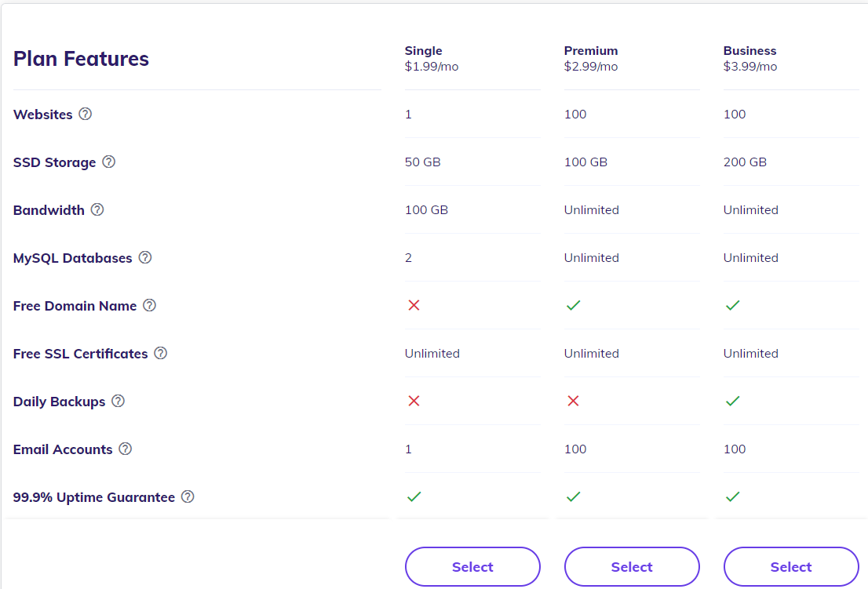868x589 pixels.
Task: Select the Premium plan
Action: pos(632,566)
